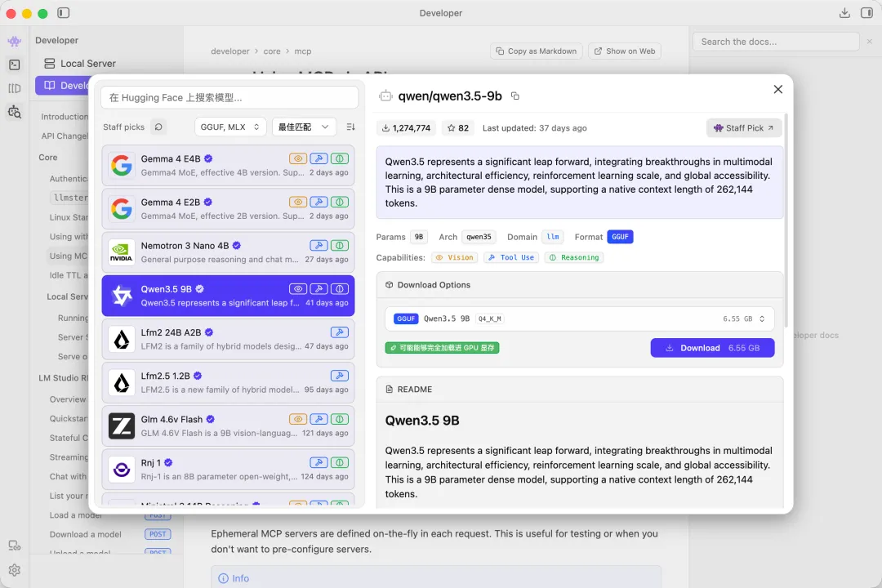This screenshot has height=588, width=882.
Task: Focus the Search the docs field
Action: [777, 42]
